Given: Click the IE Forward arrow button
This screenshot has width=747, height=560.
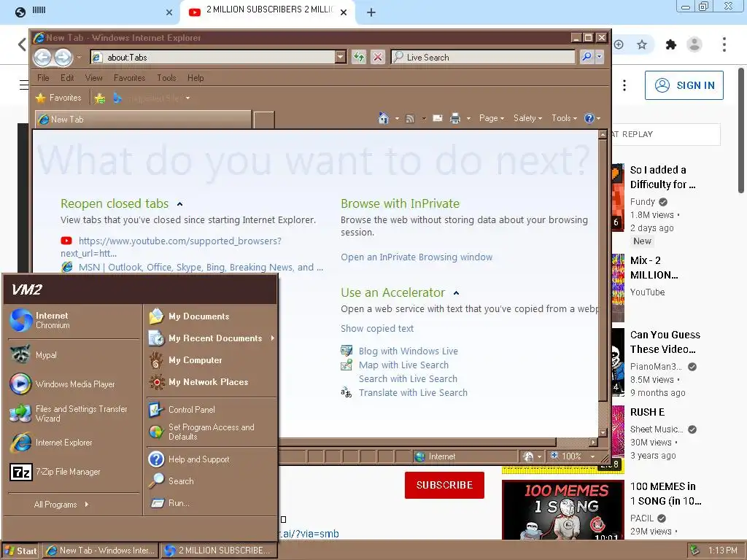Looking at the screenshot, I should [63, 58].
